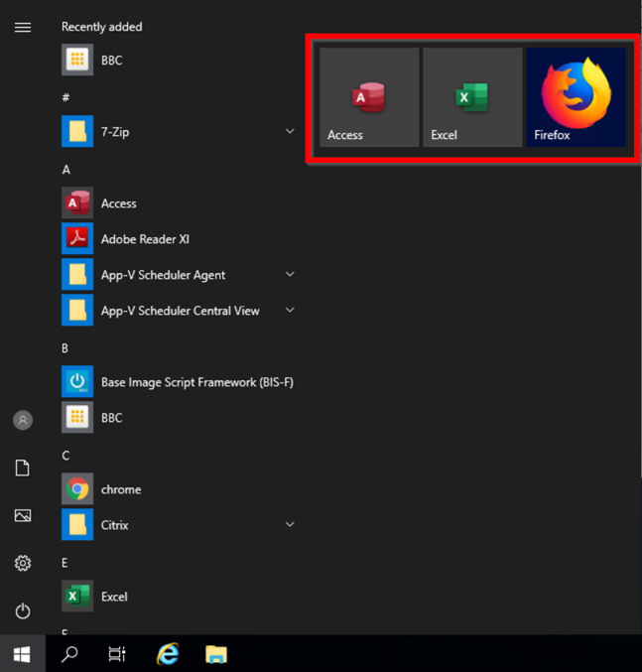
Task: Click the Power icon
Action: click(x=23, y=610)
